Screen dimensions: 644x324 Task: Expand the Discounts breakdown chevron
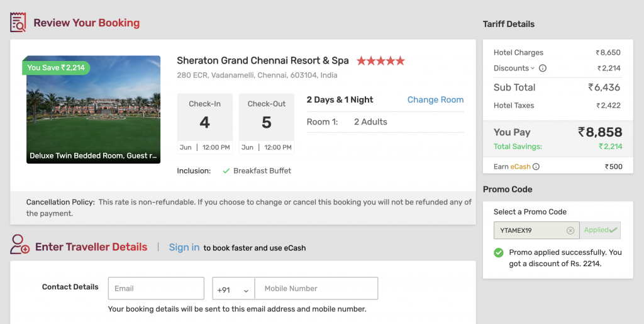[532, 68]
